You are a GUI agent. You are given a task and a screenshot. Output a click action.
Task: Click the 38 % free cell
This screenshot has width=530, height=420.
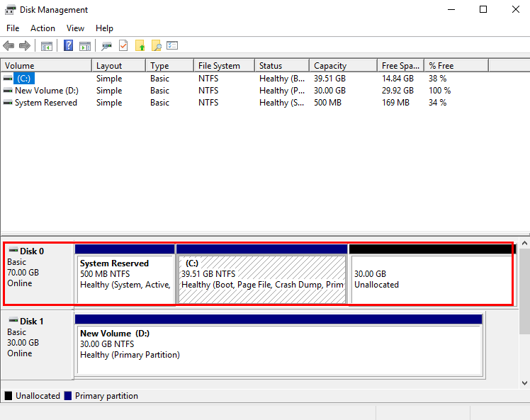[x=438, y=79]
